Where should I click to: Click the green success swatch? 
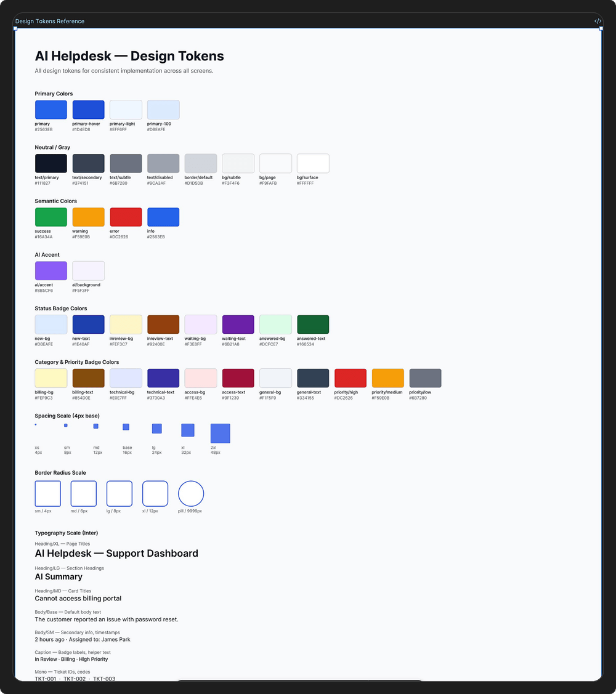(51, 217)
